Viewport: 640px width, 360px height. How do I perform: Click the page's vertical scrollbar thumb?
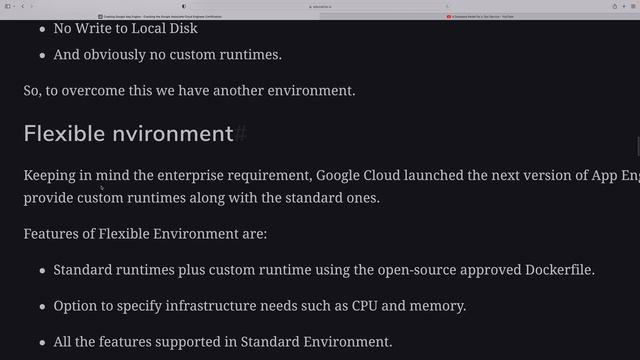[x=638, y=146]
